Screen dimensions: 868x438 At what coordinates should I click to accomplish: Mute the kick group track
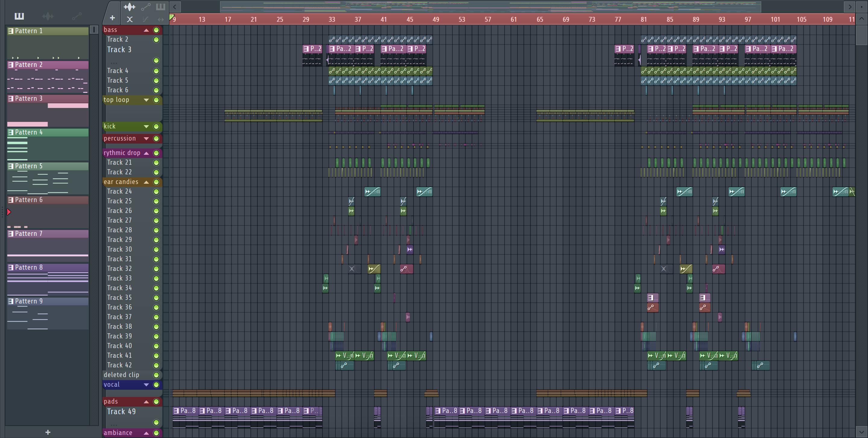click(156, 126)
